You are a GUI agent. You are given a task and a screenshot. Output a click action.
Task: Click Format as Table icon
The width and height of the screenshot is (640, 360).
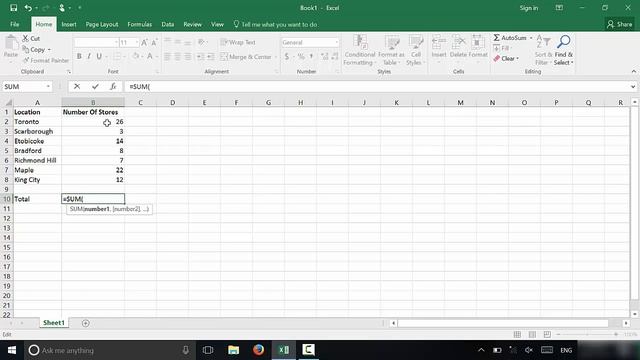pos(392,42)
